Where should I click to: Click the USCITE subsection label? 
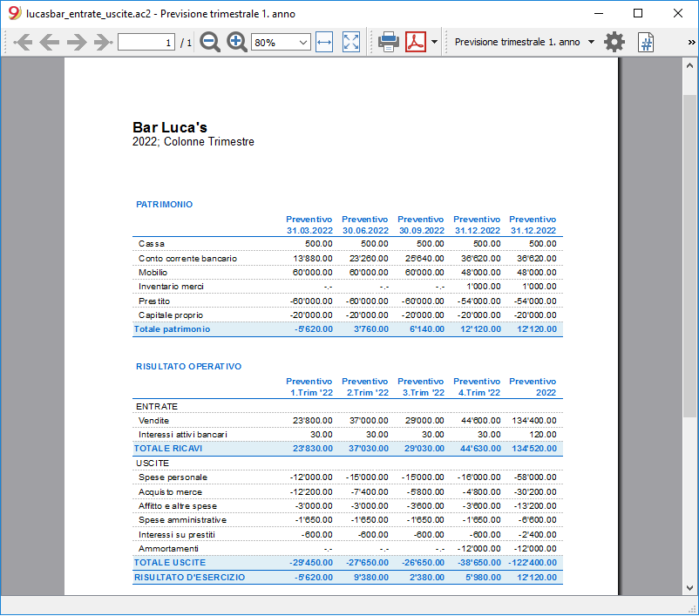click(x=153, y=464)
